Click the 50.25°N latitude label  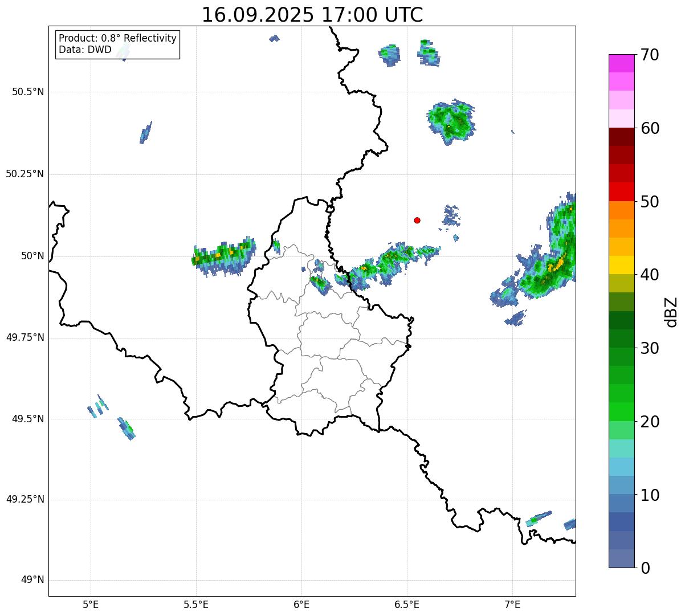click(x=25, y=174)
